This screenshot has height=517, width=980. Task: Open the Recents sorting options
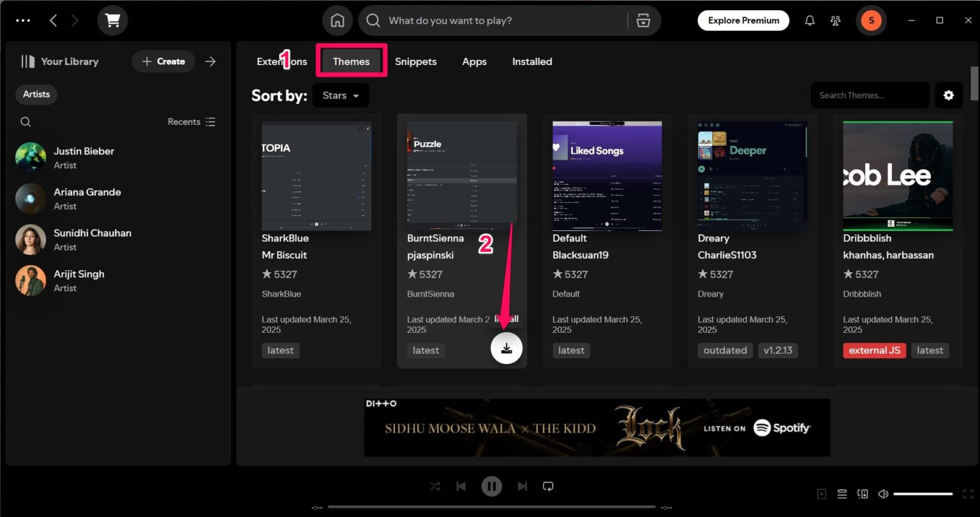click(x=191, y=121)
